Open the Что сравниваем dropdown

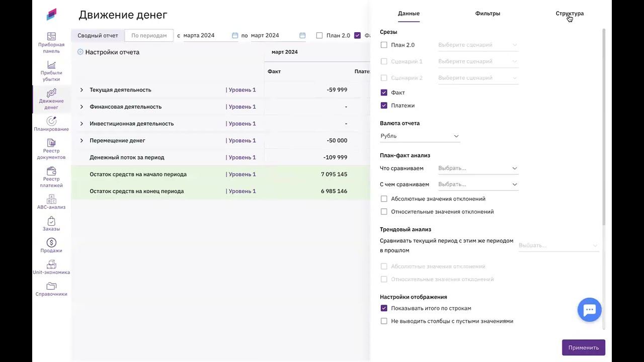[477, 168]
